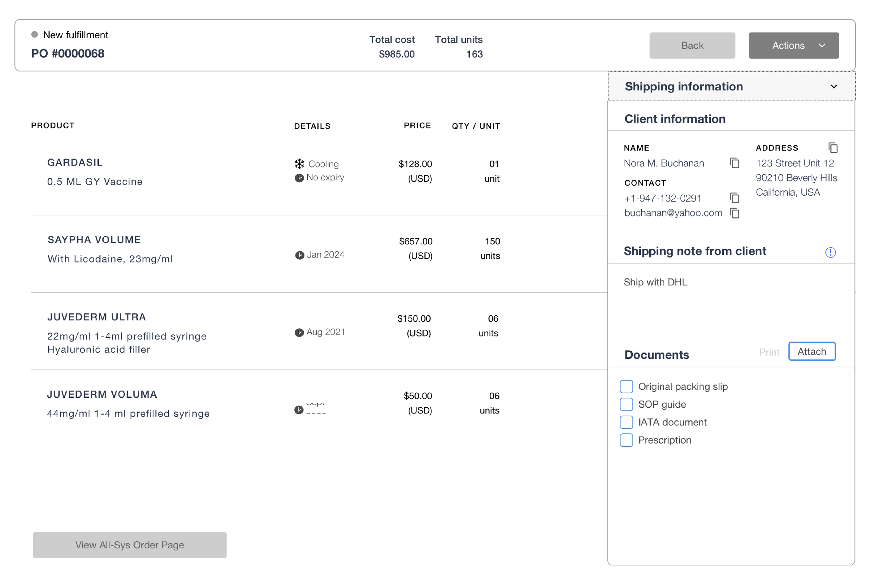Click PO #0000068 heading

pyautogui.click(x=68, y=53)
